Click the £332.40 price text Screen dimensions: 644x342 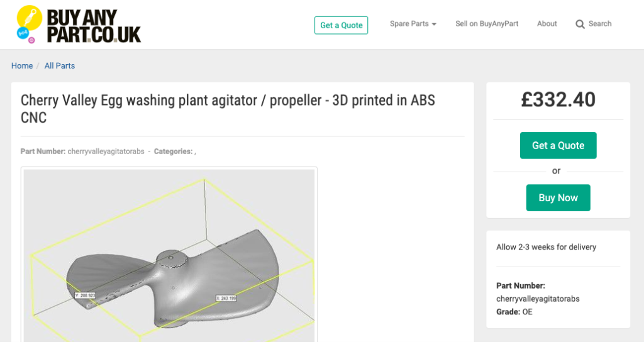tap(558, 100)
